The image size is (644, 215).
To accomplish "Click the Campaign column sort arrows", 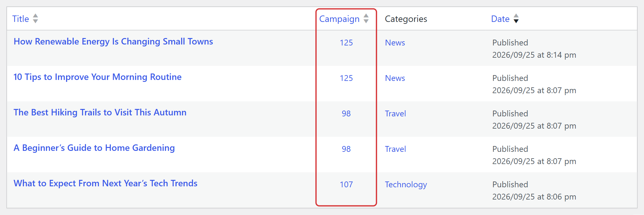I will [x=366, y=18].
